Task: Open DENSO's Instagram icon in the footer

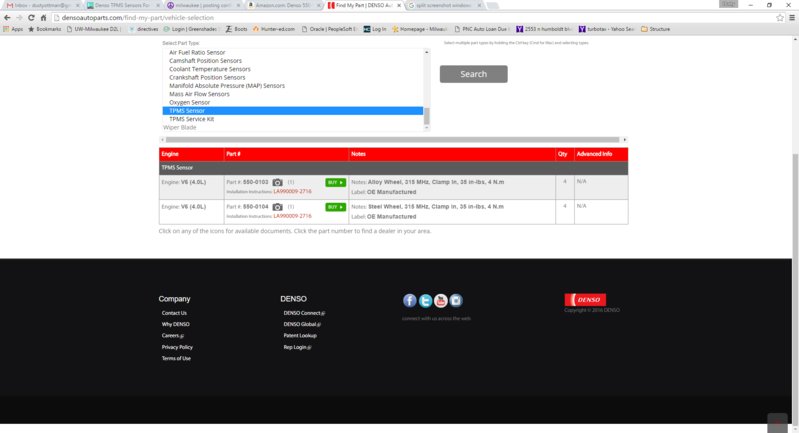Action: [456, 301]
